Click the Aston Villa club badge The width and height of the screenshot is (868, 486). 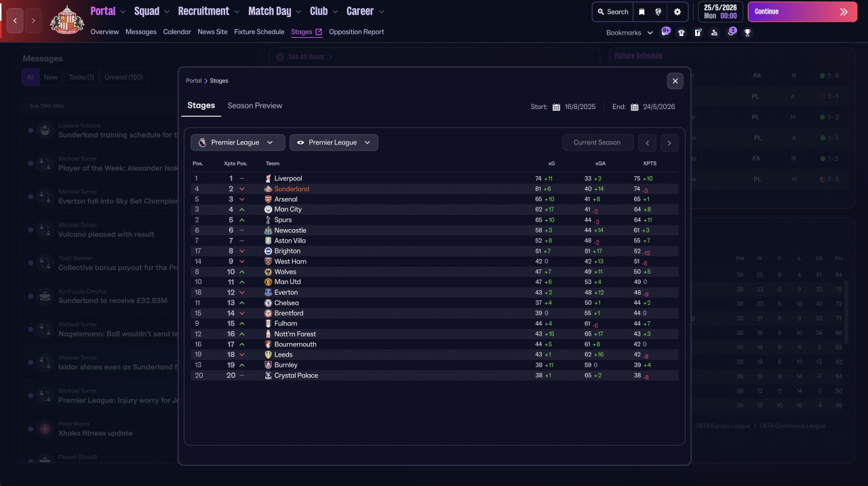point(268,241)
